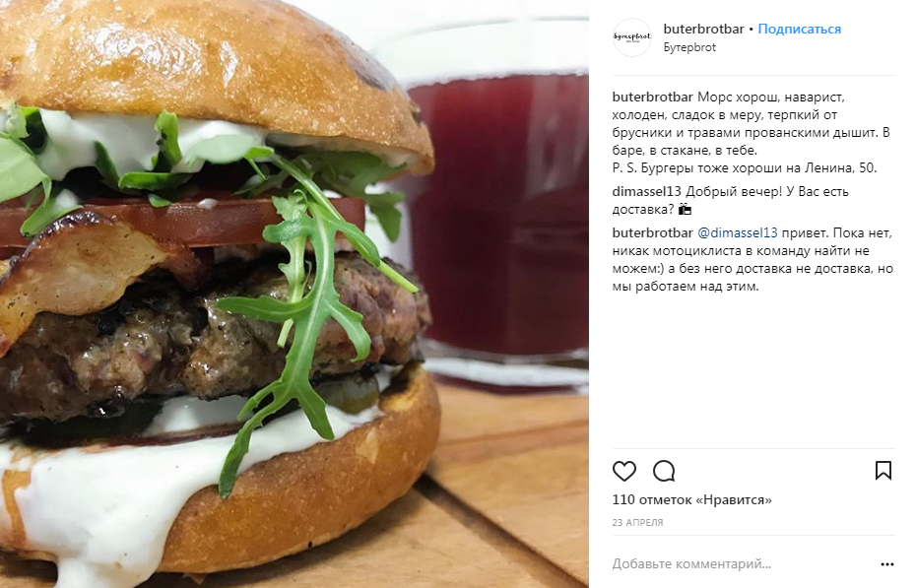The width and height of the screenshot is (916, 588).
Task: Open comments with speech bubble icon
Action: 664,471
